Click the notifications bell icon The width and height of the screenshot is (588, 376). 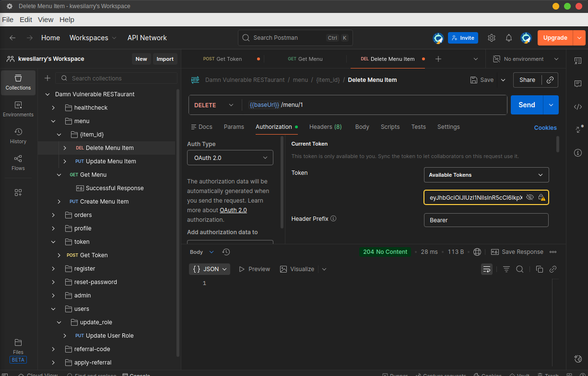[509, 38]
